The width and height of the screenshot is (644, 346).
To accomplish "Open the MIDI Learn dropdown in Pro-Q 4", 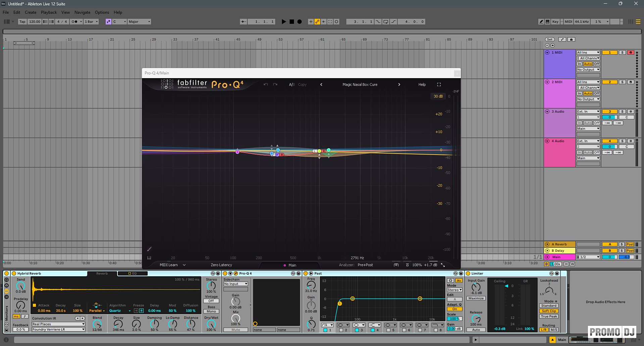I will [x=172, y=265].
